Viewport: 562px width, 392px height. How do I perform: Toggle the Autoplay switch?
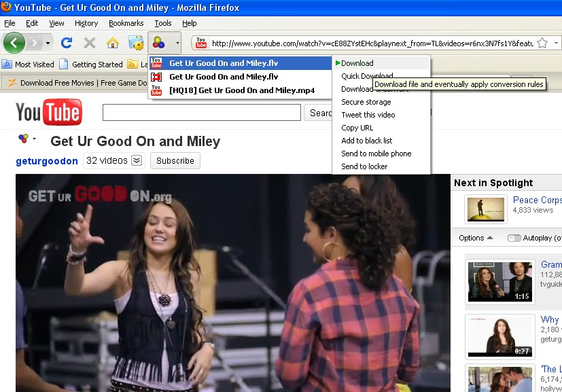(514, 238)
